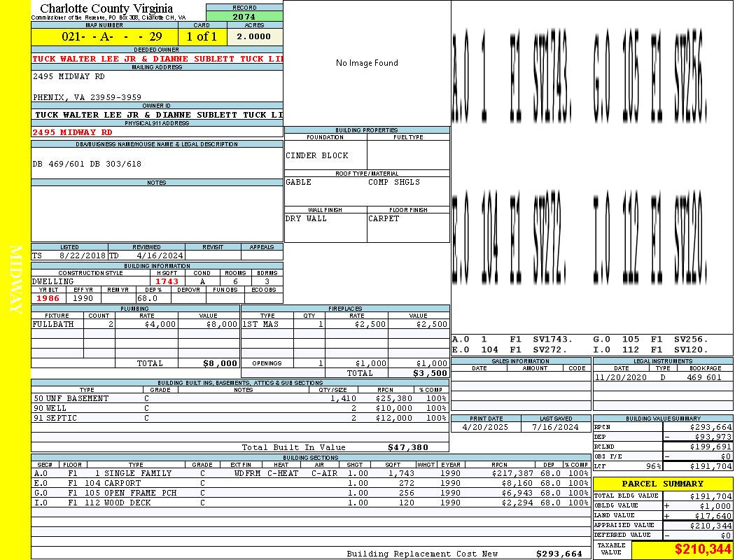Image resolution: width=735 pixels, height=560 pixels.
Task: Click the Total Built In Value $47,380
Action: [408, 447]
